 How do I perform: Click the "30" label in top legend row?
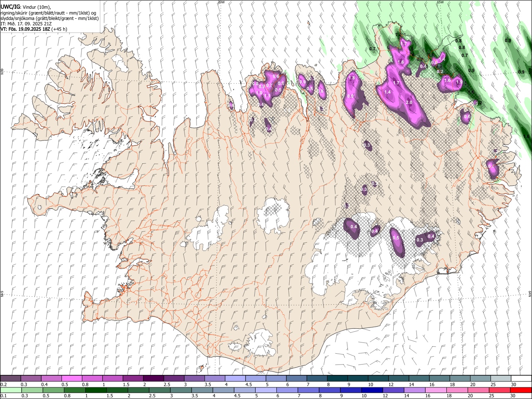pyautogui.click(x=514, y=384)
